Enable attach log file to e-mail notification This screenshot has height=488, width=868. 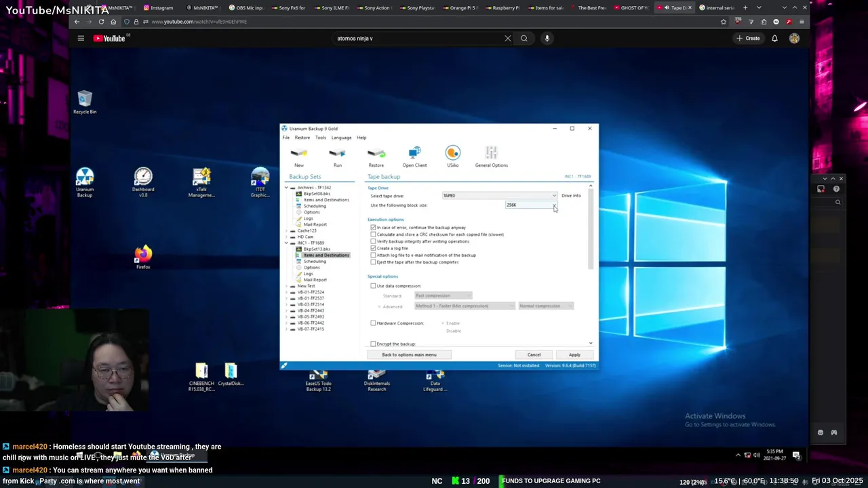[373, 255]
